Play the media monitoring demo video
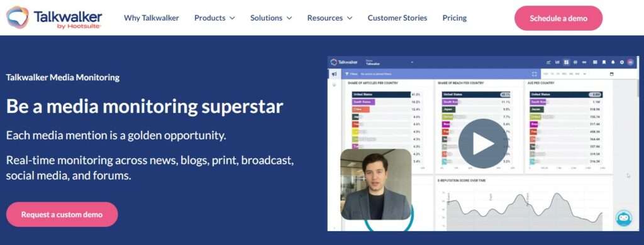Screen dimensions: 644x245 [483, 143]
